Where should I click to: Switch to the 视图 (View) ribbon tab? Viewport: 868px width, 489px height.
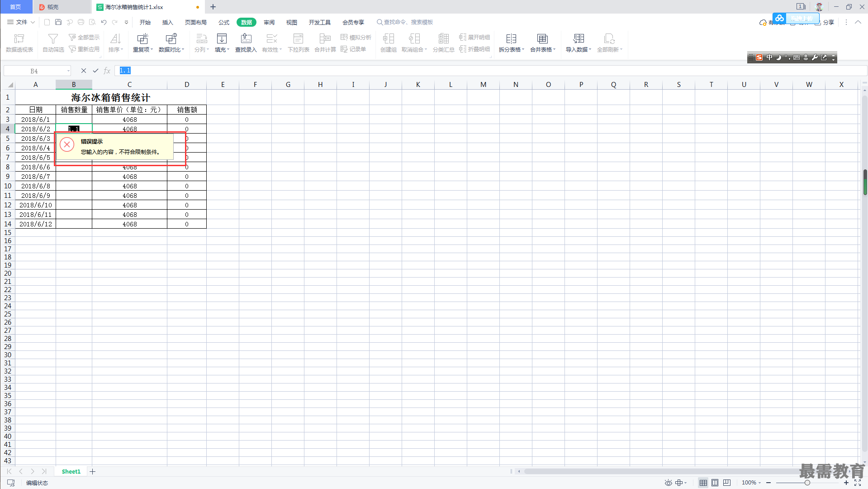pos(292,22)
